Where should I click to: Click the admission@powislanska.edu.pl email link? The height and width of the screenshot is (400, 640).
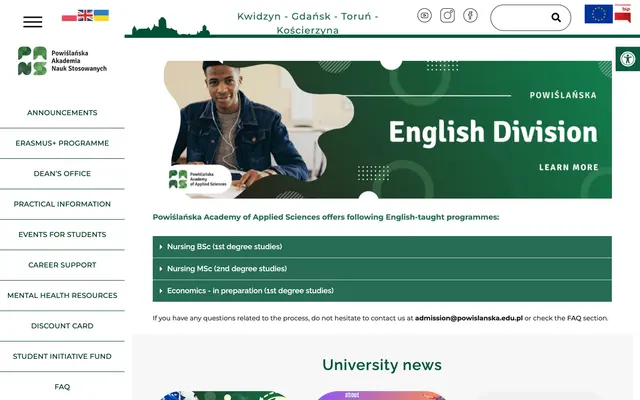point(469,318)
